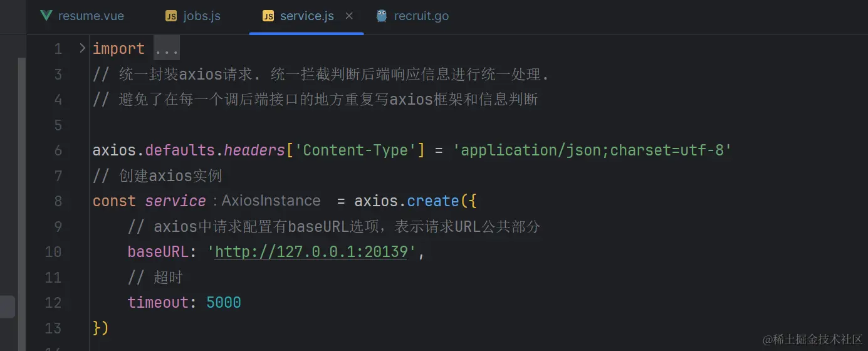The width and height of the screenshot is (868, 351).
Task: Click the timeout property key
Action: tap(158, 303)
